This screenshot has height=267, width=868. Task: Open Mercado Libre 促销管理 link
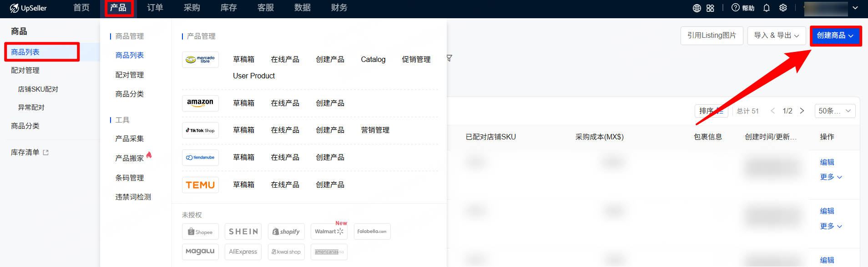416,60
